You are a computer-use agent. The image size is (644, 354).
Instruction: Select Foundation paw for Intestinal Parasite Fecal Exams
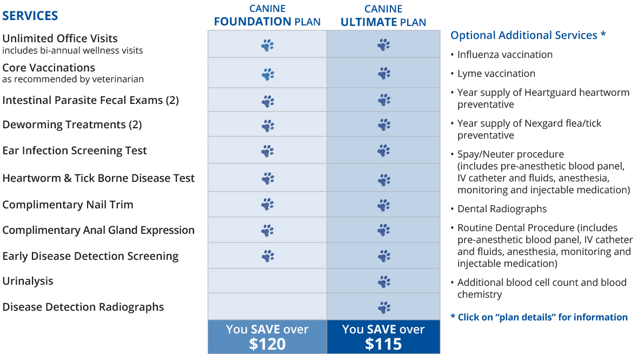click(x=268, y=101)
